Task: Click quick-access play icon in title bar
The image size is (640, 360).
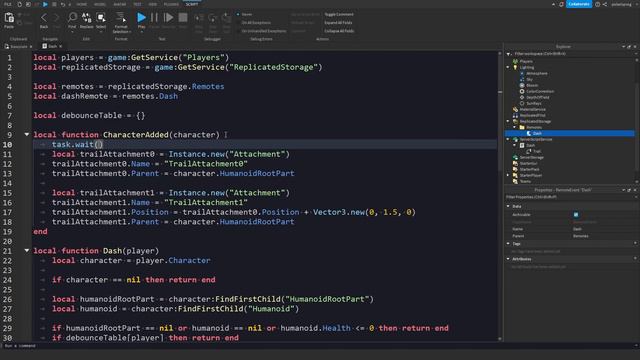Action: pos(45,4)
